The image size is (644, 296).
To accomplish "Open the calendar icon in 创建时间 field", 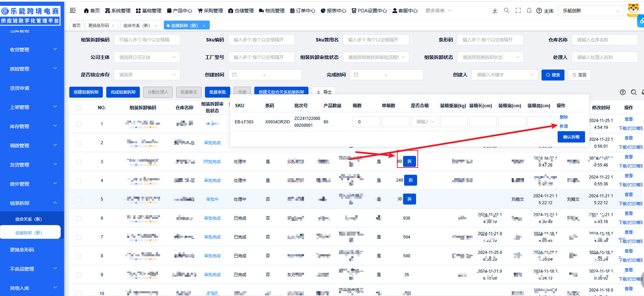I will click(x=234, y=75).
